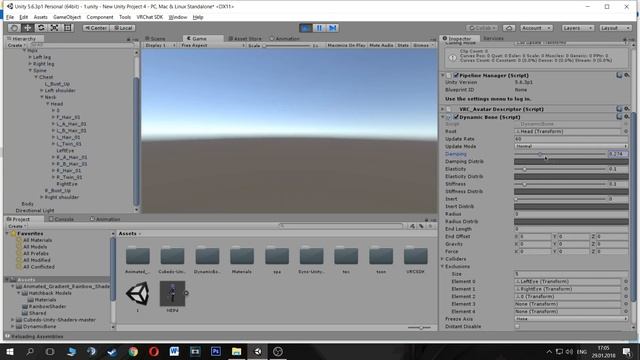Open Photoshop from the taskbar
This screenshot has width=640, height=360.
pyautogui.click(x=216, y=351)
